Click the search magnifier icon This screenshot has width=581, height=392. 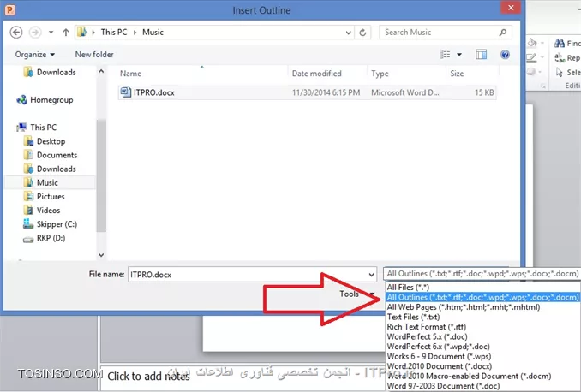click(503, 33)
